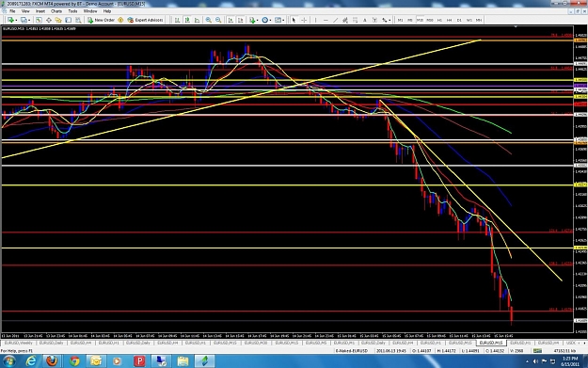
Task: Open Google Chrome from the taskbar
Action: (74, 361)
